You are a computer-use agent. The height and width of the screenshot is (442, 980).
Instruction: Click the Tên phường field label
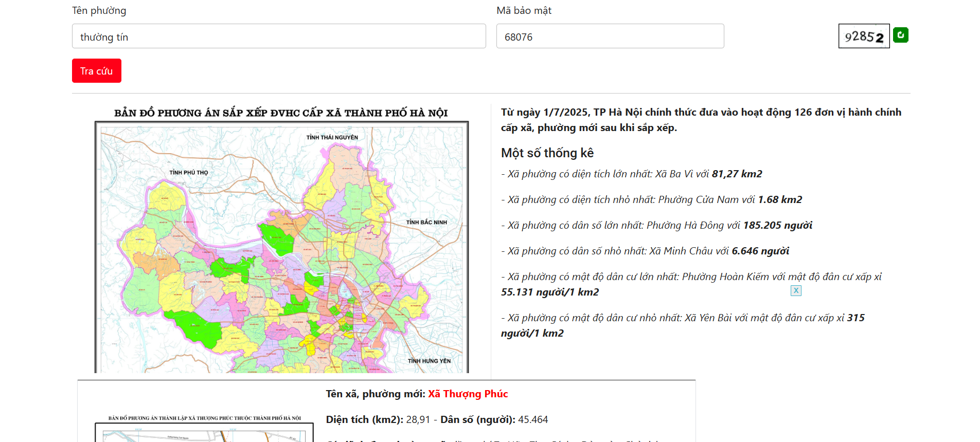coord(99,10)
